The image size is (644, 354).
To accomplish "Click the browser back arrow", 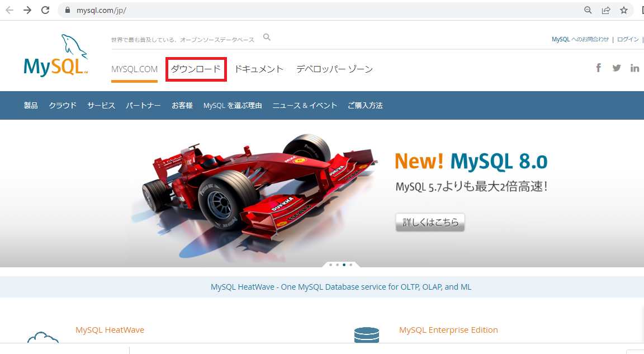I will click(x=10, y=10).
